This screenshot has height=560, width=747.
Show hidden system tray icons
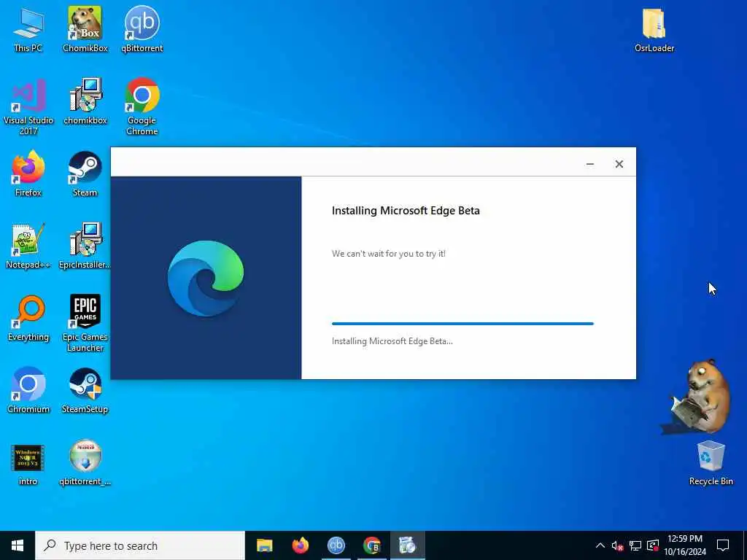(x=600, y=545)
